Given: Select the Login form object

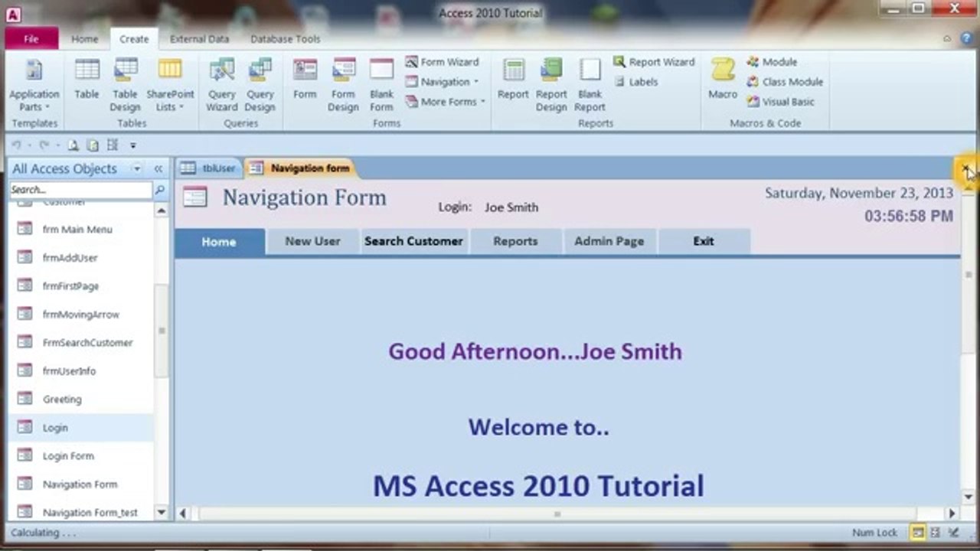Looking at the screenshot, I should tap(81, 428).
